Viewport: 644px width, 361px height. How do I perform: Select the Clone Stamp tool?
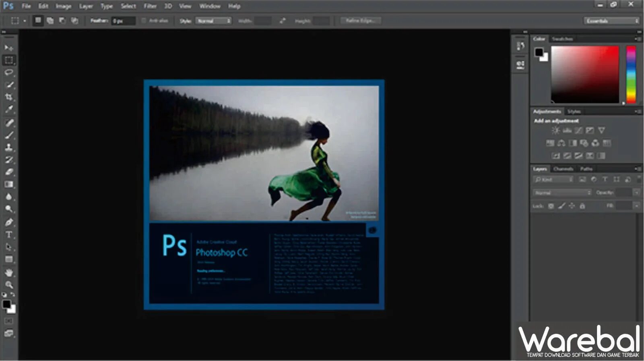pyautogui.click(x=9, y=147)
